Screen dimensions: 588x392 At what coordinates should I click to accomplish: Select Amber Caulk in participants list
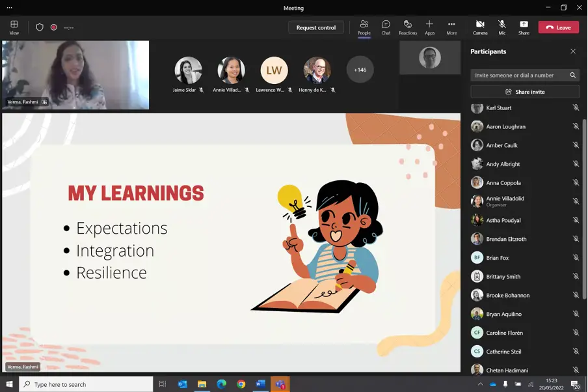[x=525, y=145]
